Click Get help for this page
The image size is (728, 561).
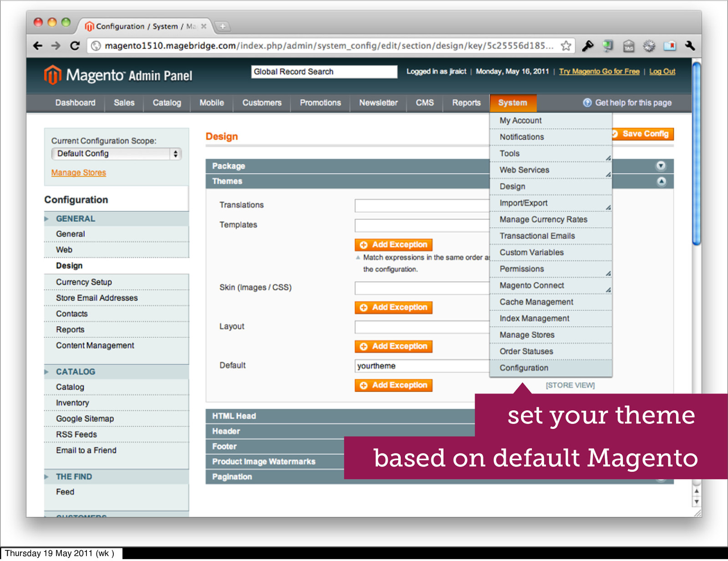pyautogui.click(x=633, y=103)
